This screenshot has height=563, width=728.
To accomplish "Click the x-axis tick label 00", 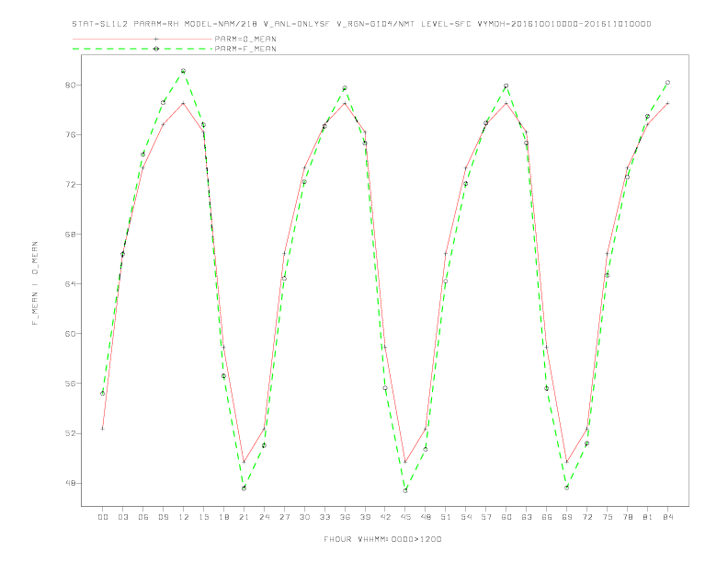I will [103, 517].
